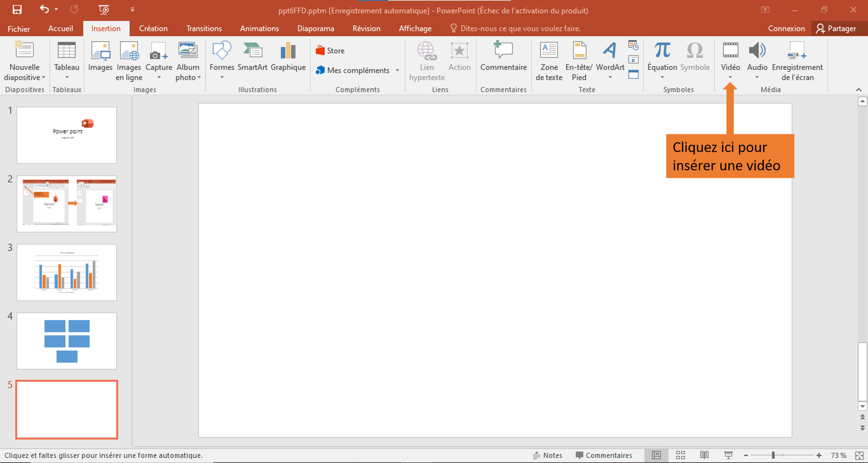Image resolution: width=868 pixels, height=463 pixels.
Task: Click the 73 % zoom level
Action: pyautogui.click(x=839, y=455)
